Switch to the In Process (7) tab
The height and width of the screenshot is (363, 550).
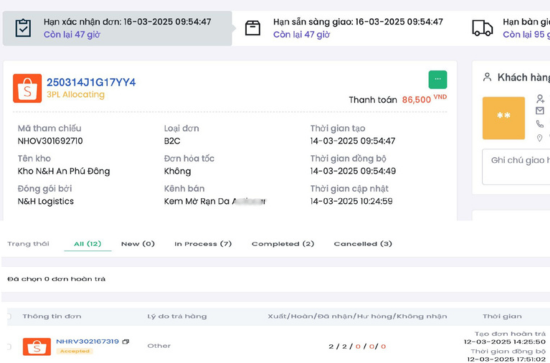pos(203,244)
